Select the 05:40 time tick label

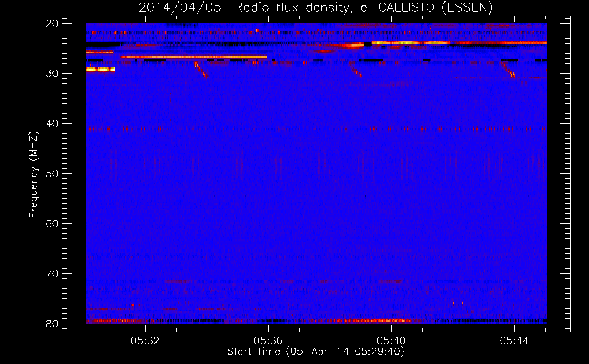pyautogui.click(x=391, y=341)
